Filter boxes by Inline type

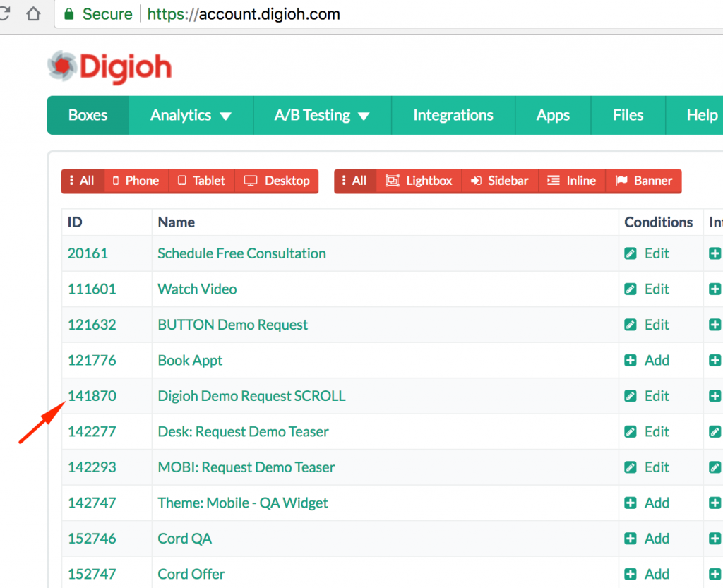[572, 181]
